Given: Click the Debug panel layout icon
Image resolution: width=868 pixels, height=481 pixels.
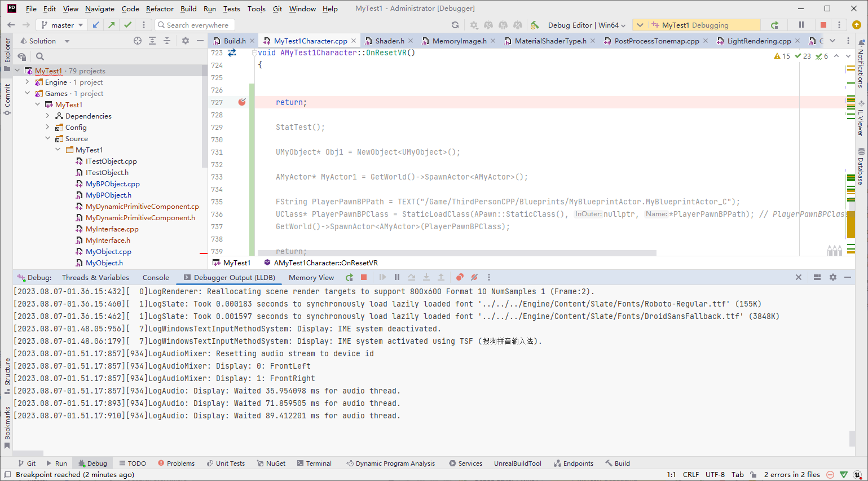Looking at the screenshot, I should point(817,277).
